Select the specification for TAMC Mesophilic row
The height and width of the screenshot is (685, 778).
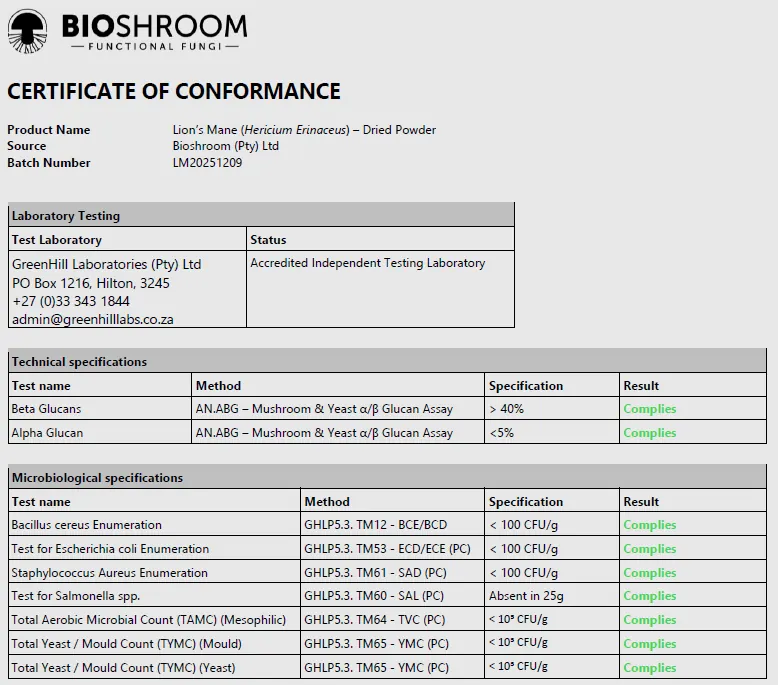(519, 619)
